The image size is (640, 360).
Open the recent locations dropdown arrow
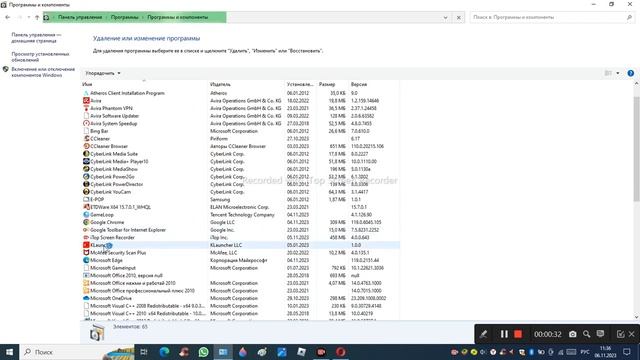click(29, 17)
